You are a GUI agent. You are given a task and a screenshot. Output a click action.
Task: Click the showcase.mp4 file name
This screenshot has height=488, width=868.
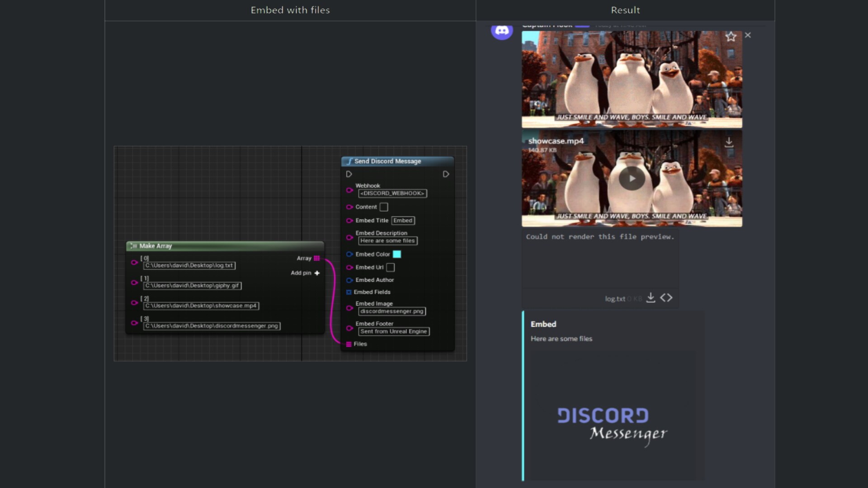(556, 141)
